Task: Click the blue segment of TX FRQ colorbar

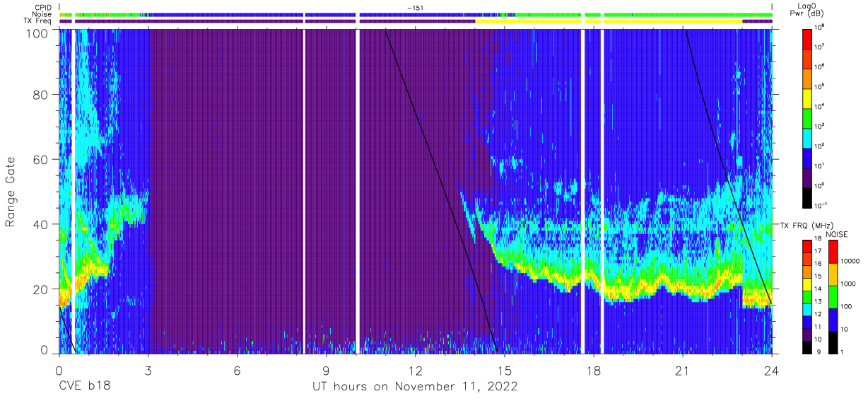Action: point(807,322)
